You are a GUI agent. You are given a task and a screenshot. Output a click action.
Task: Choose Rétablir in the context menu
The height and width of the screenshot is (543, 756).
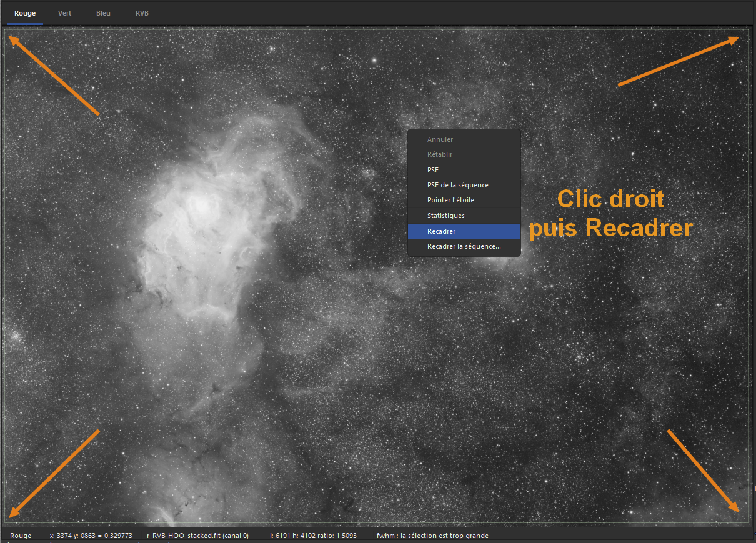pyautogui.click(x=464, y=154)
